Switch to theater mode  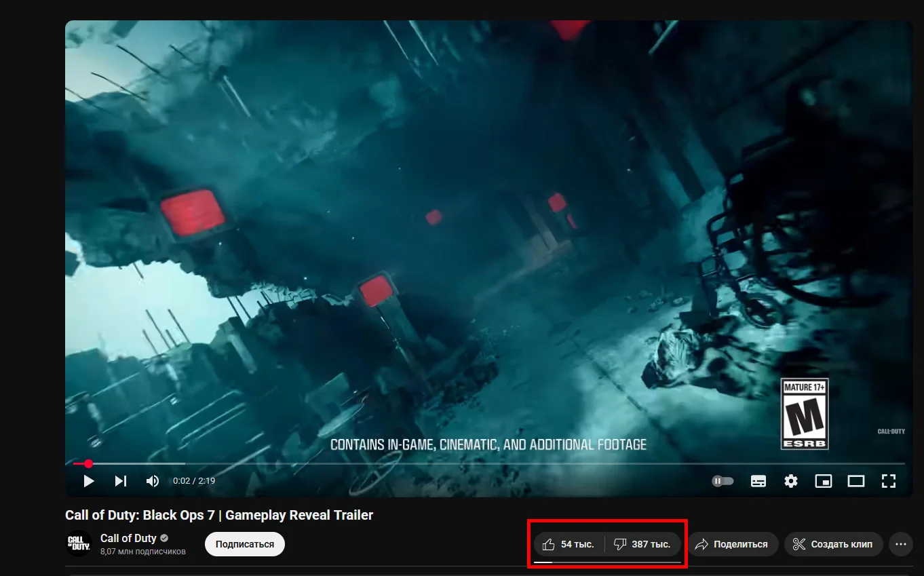pos(856,481)
